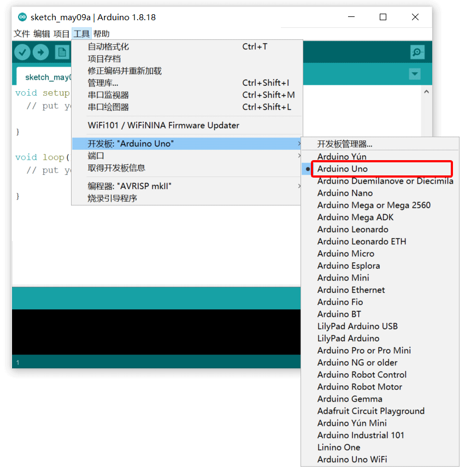Click the New sketch toolbar icon

click(x=62, y=52)
